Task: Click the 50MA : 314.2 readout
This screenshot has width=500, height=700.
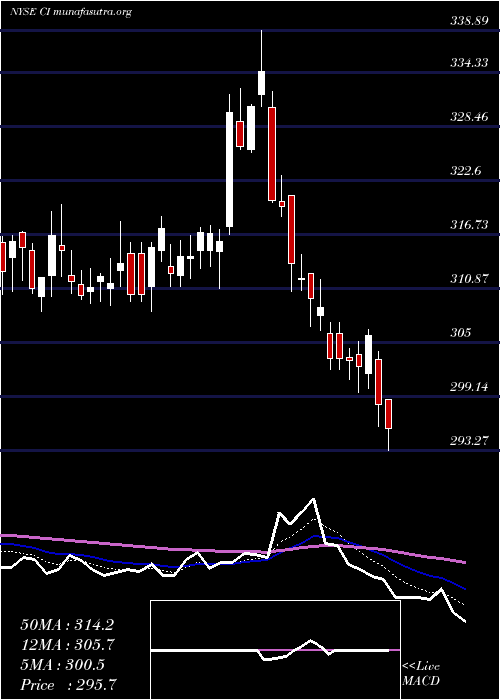Action: [x=67, y=625]
